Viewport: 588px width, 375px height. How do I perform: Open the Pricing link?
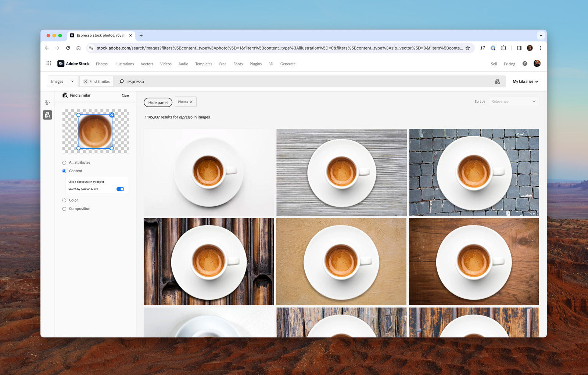point(509,64)
